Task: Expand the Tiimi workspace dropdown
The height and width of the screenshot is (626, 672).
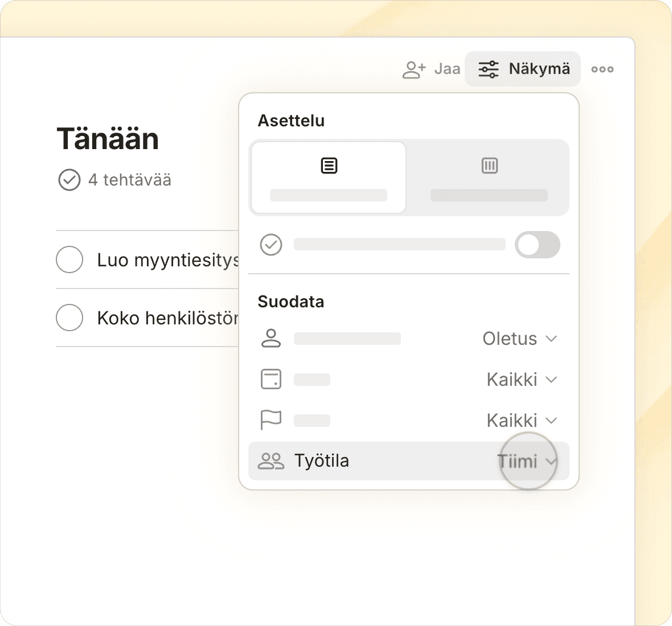Action: pos(527,461)
